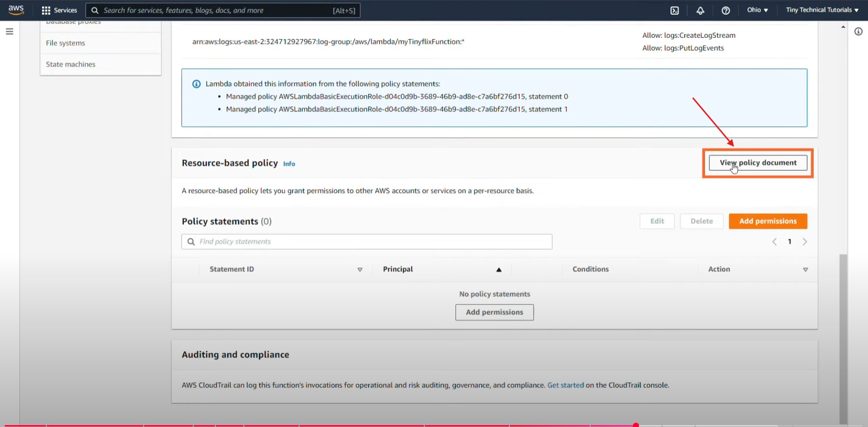Click the View policy document button

(757, 163)
